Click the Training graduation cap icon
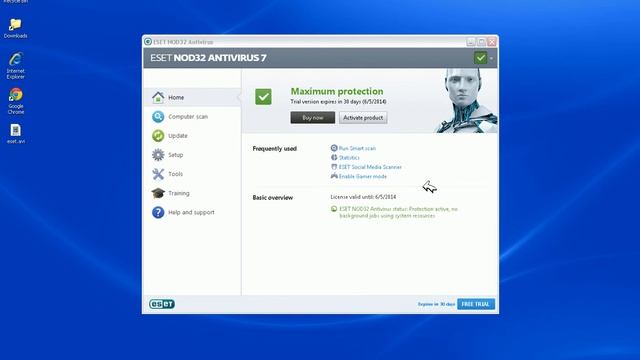 158,193
